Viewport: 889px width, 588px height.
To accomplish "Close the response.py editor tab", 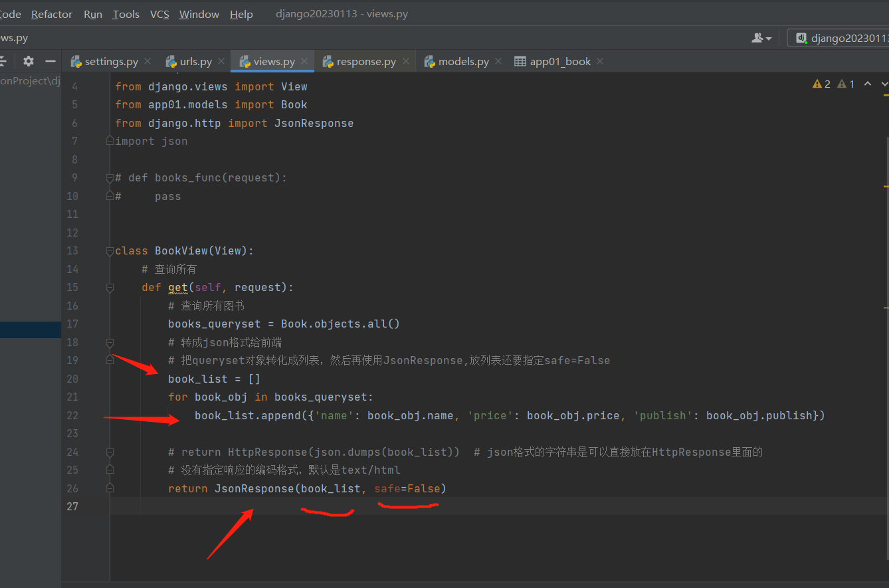I will click(406, 61).
